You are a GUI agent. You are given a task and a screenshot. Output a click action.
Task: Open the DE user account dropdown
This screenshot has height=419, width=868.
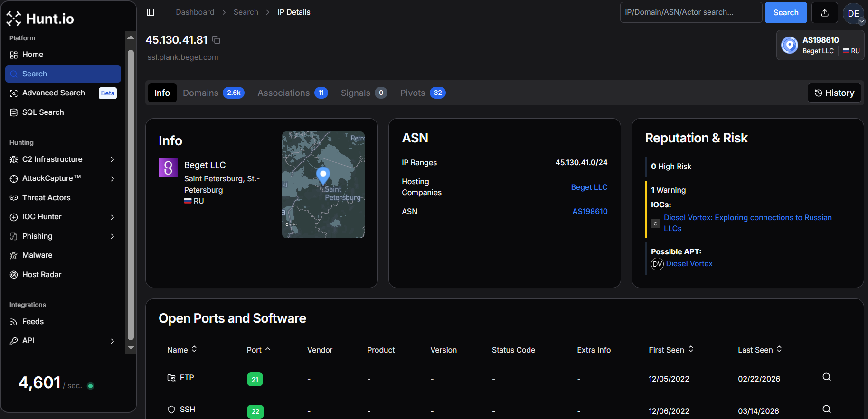854,14
